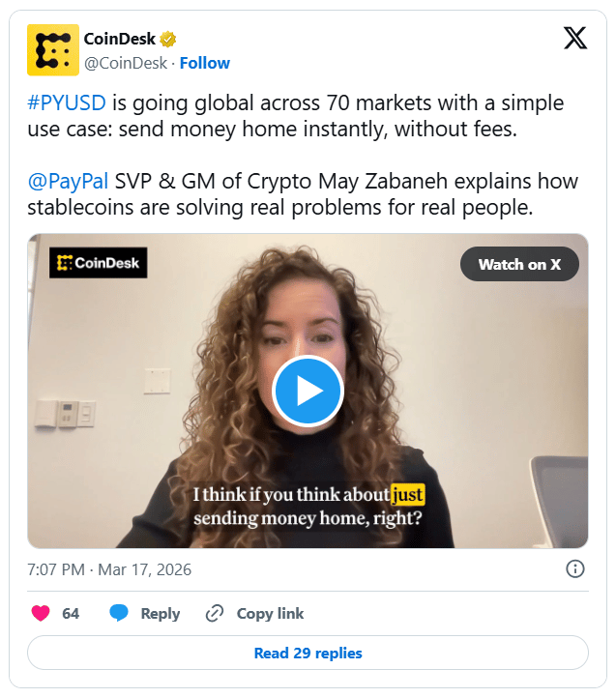Open the @PayPal mention link
Viewport: 616px width, 698px height.
click(68, 181)
